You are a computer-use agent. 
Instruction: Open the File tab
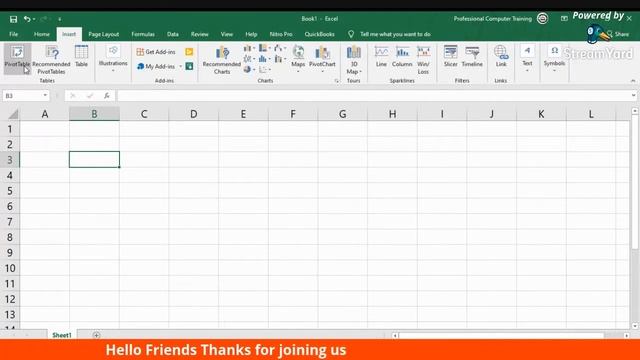tap(13, 34)
